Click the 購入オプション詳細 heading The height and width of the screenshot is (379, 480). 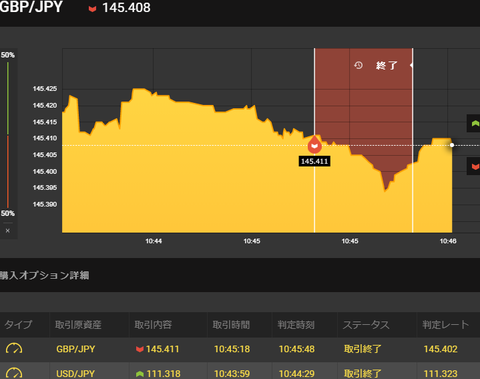[44, 275]
